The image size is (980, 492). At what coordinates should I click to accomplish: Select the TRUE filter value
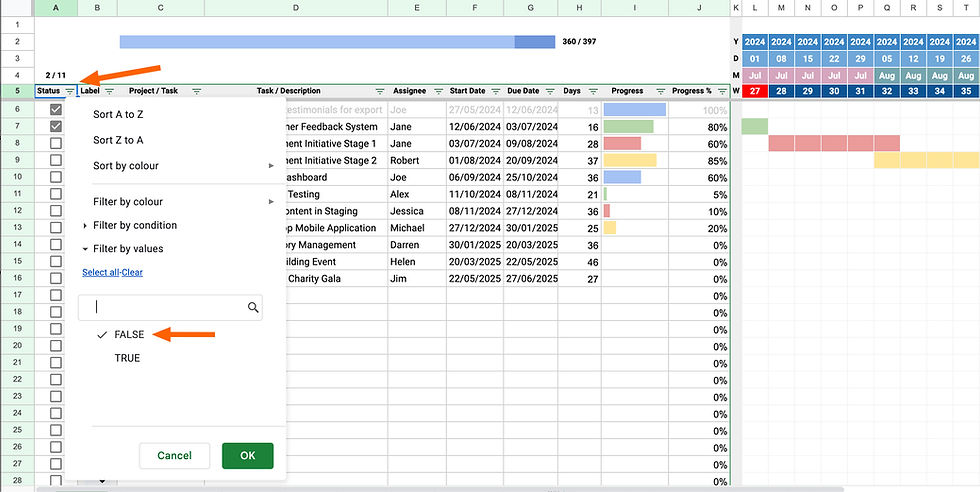pos(127,358)
